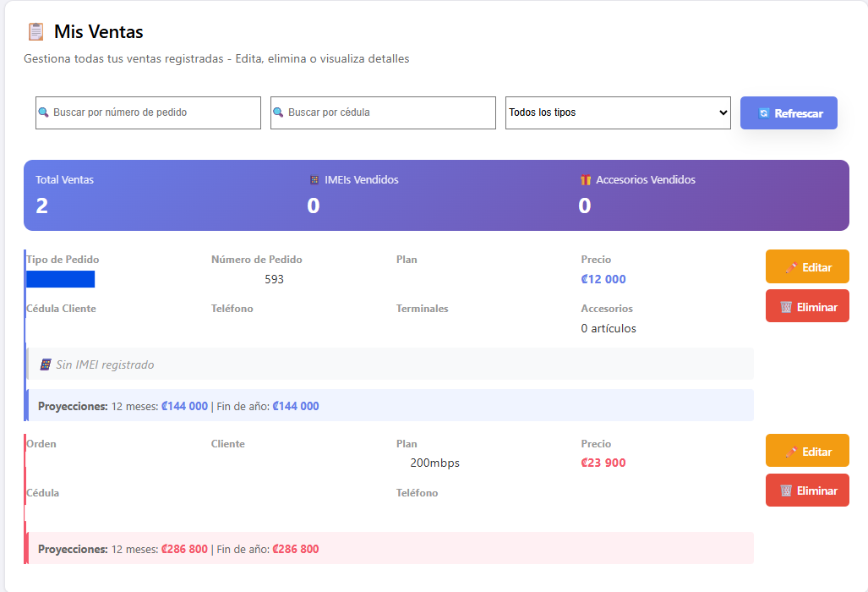This screenshot has height=592, width=868.
Task: Click the pencil icon on order 593's Editar
Action: tap(791, 267)
